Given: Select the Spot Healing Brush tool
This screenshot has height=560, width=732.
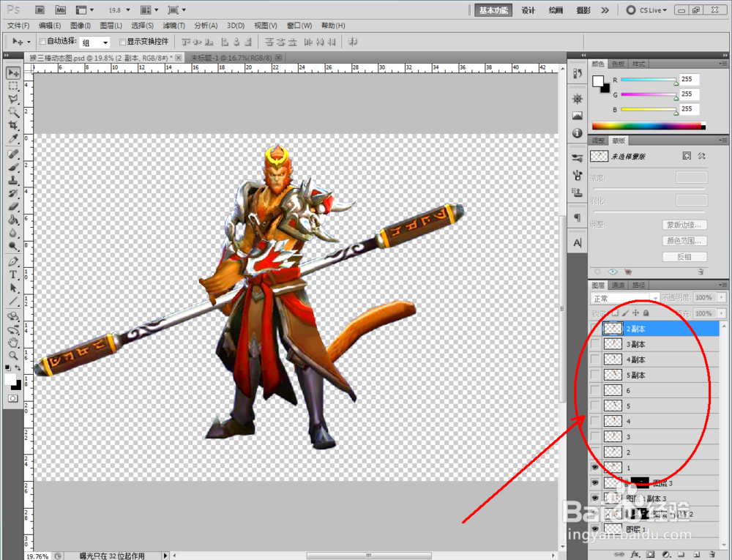Looking at the screenshot, I should coord(13,154).
